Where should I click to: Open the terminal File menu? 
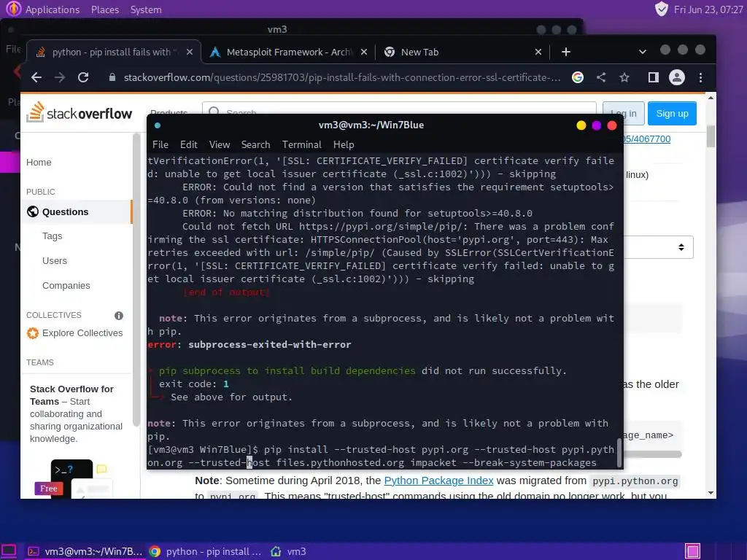click(x=160, y=144)
